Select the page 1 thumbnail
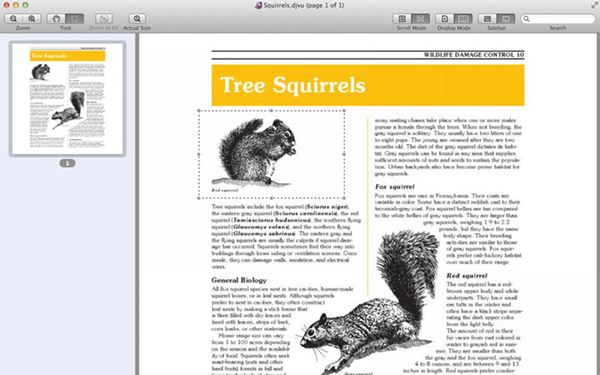Viewport: 600px width, 375px height. click(x=68, y=99)
